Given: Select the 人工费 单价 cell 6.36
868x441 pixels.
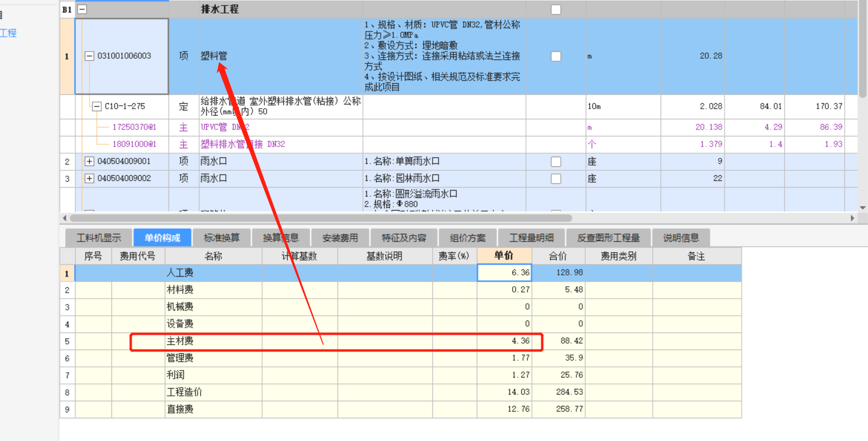Looking at the screenshot, I should coord(504,273).
